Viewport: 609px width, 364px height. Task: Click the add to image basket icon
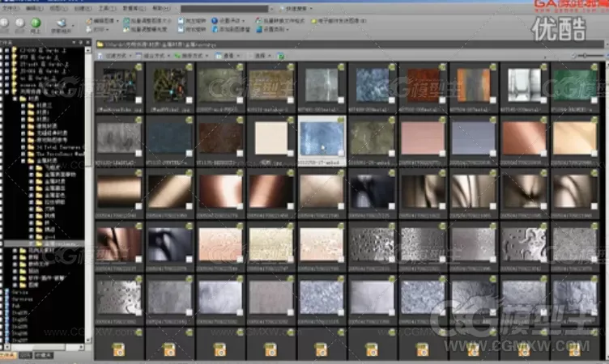[x=215, y=29]
